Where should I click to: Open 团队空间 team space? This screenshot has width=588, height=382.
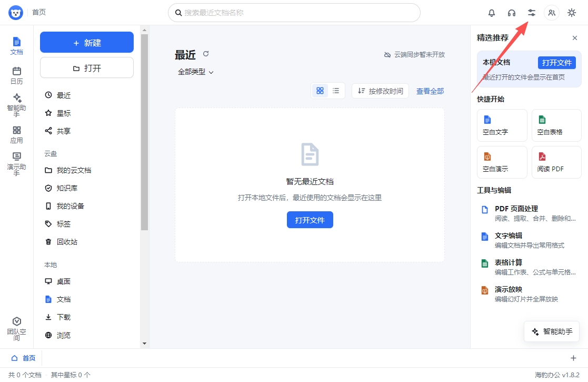(x=16, y=329)
